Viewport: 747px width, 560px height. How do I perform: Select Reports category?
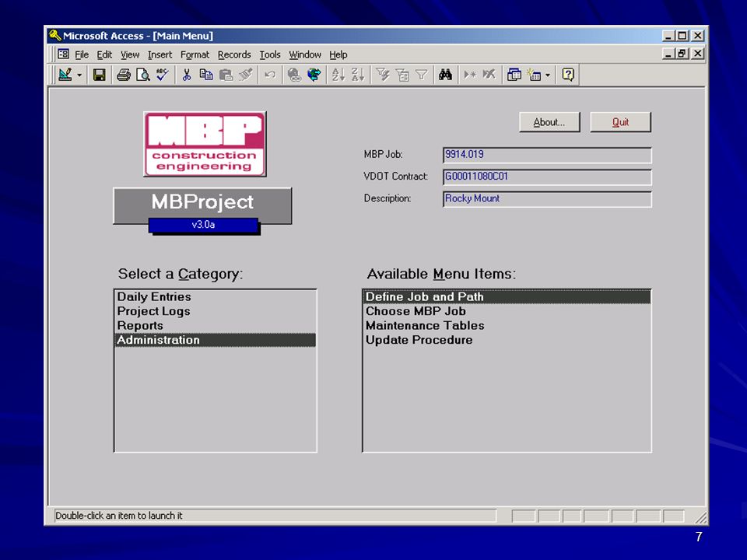click(216, 326)
